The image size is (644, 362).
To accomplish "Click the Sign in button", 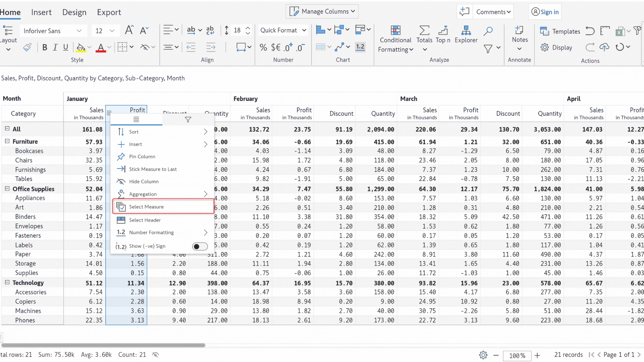I will (x=545, y=12).
